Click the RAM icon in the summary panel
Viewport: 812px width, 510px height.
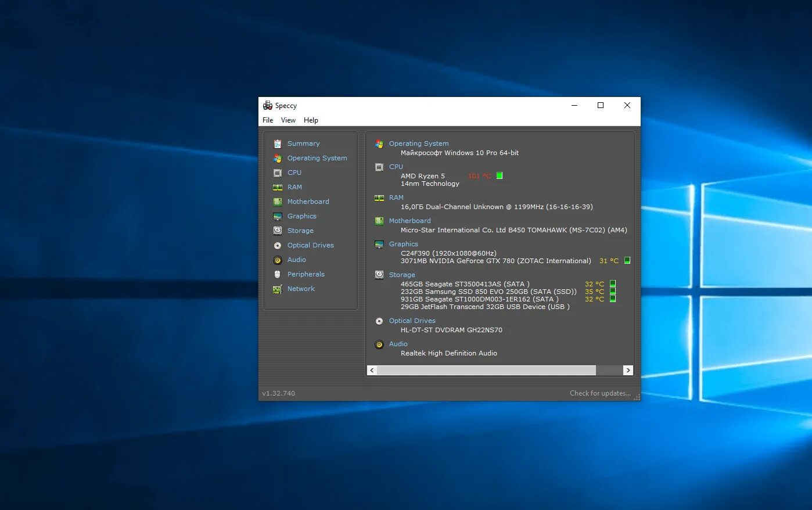click(x=379, y=197)
